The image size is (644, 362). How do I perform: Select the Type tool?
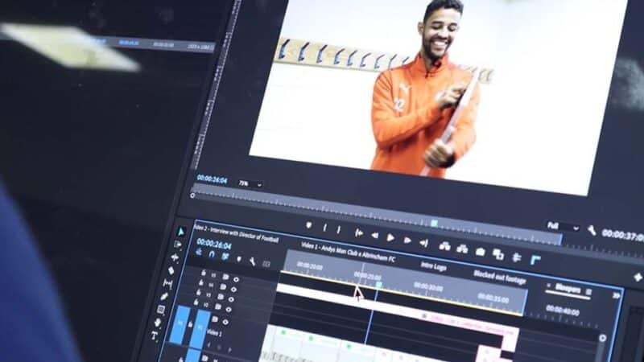[x=155, y=335]
